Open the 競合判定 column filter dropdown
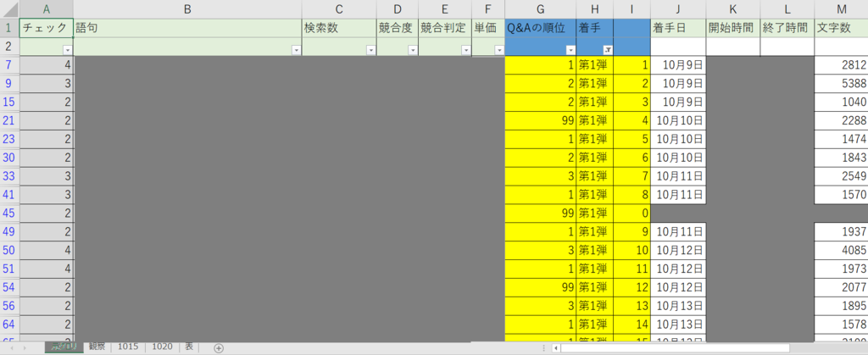 (465, 50)
